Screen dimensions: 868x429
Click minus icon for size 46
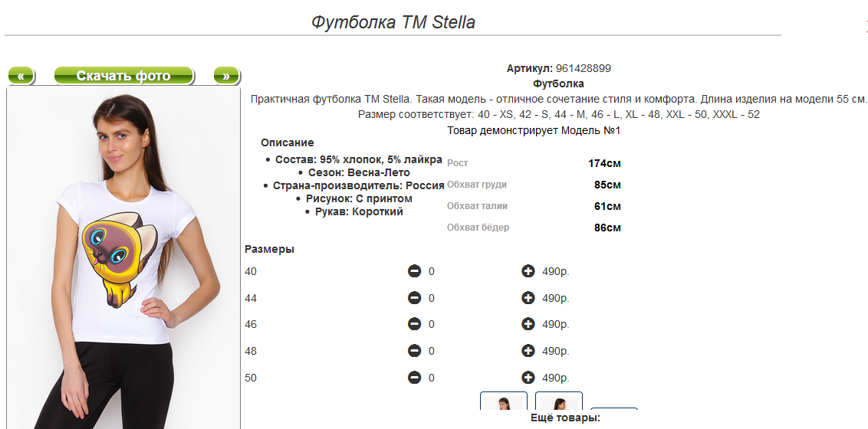[414, 324]
